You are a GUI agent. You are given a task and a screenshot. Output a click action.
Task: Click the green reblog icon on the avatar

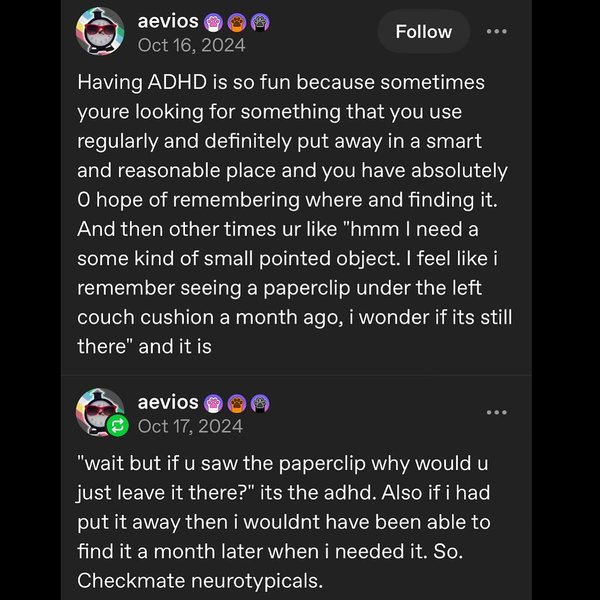tap(118, 427)
